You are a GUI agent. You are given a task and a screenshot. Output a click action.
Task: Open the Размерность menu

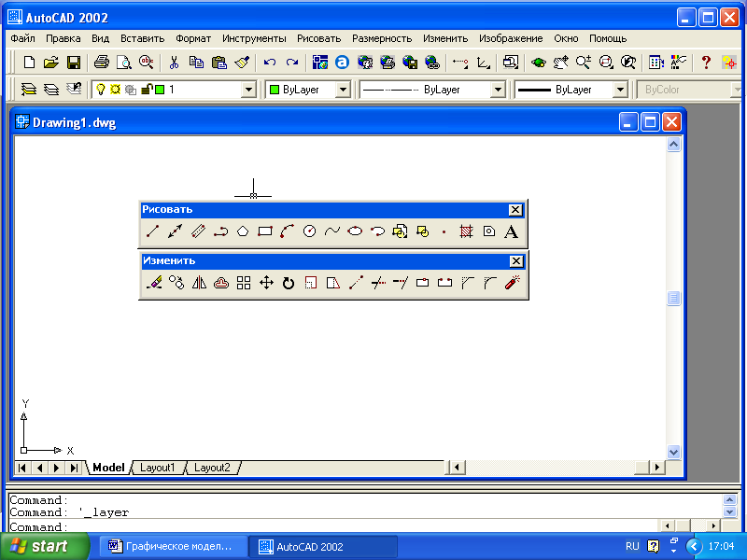coord(382,38)
